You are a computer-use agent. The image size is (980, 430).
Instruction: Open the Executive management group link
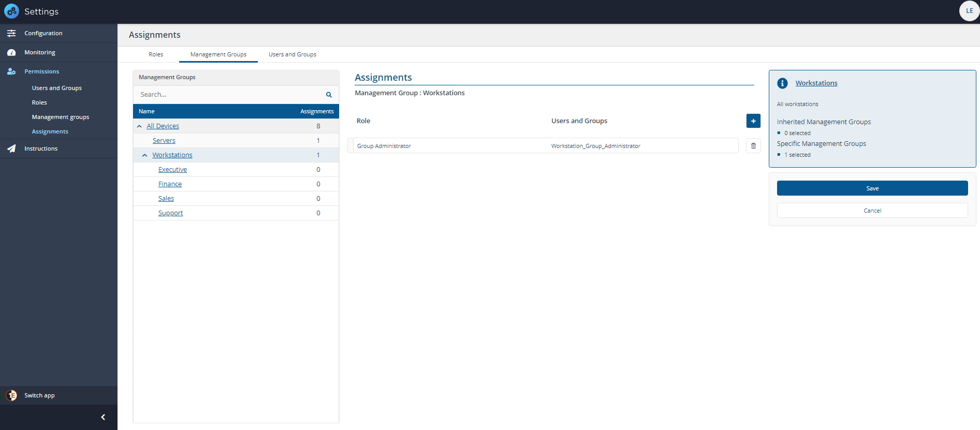pyautogui.click(x=172, y=170)
